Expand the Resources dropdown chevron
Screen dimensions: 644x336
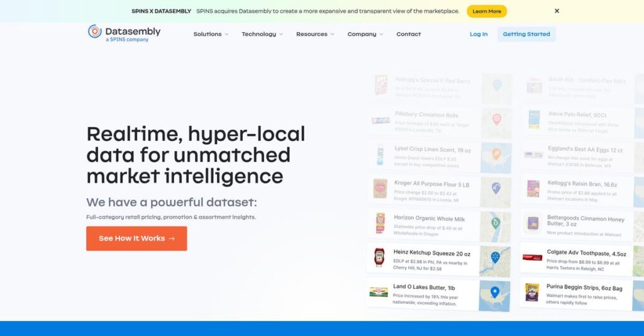point(332,35)
